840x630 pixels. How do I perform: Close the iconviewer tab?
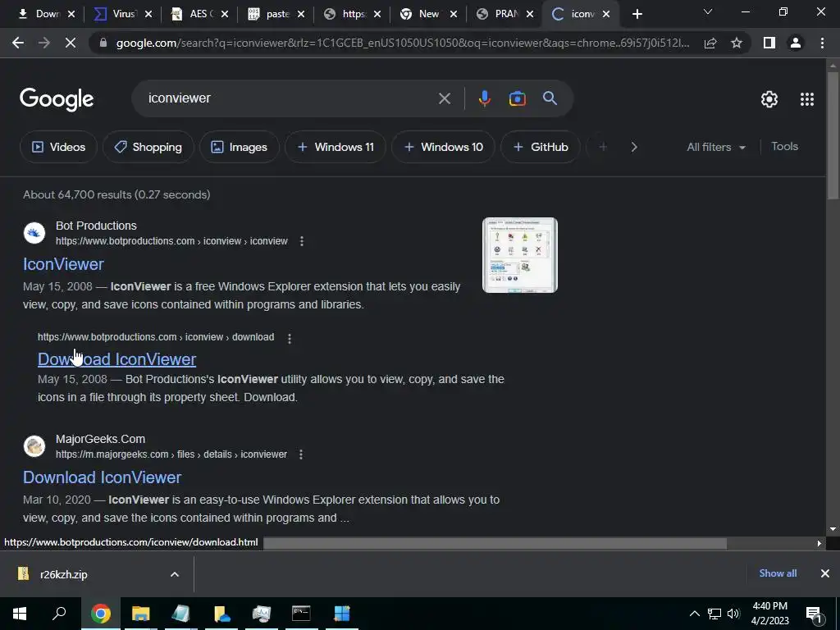point(606,15)
